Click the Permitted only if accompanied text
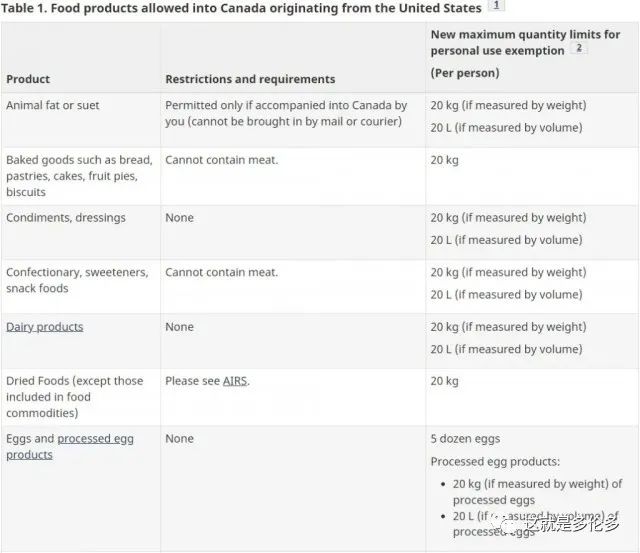 tap(286, 113)
